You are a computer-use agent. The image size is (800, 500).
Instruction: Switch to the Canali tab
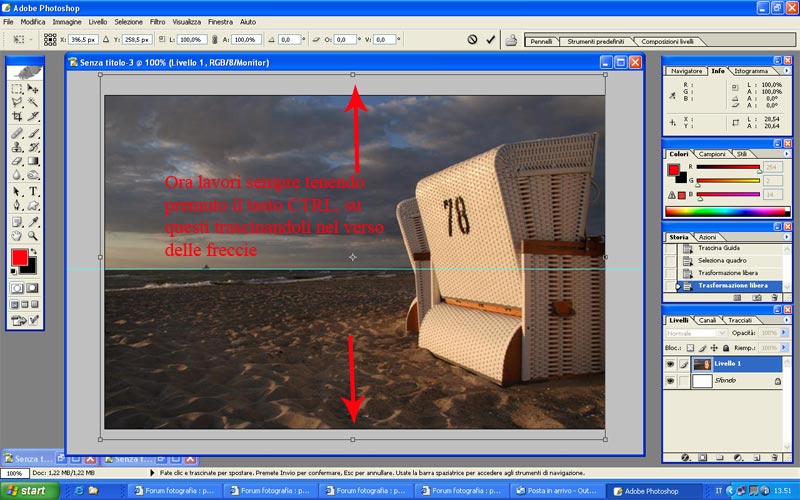(707, 320)
